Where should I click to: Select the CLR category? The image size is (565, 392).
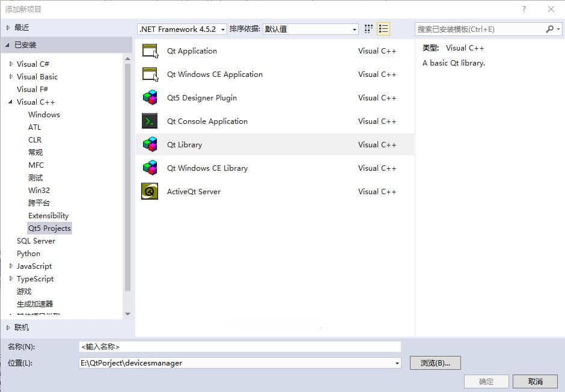click(35, 140)
